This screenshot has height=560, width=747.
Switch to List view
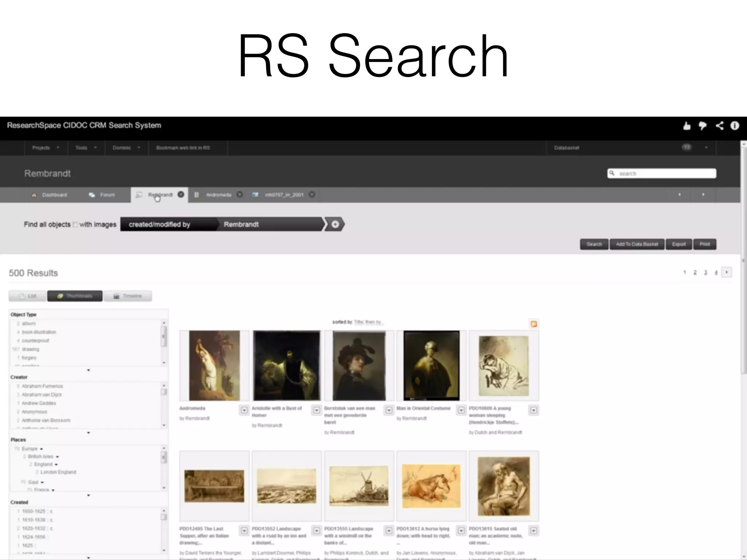click(28, 296)
